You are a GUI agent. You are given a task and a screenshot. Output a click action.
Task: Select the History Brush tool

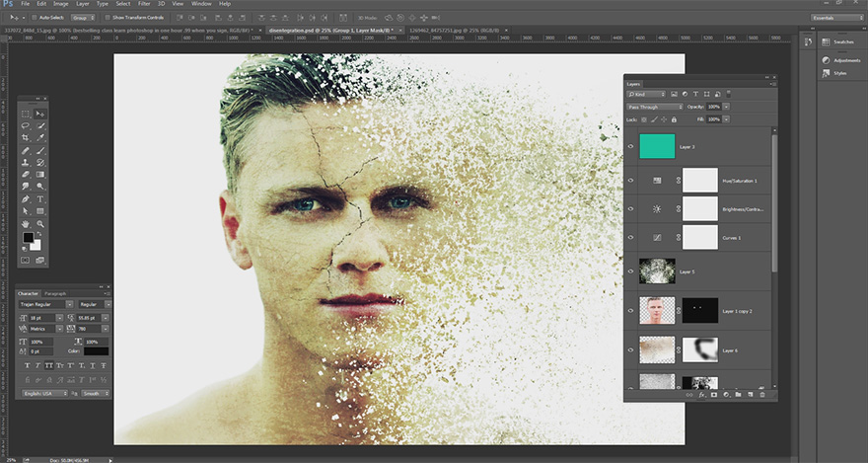pyautogui.click(x=40, y=163)
